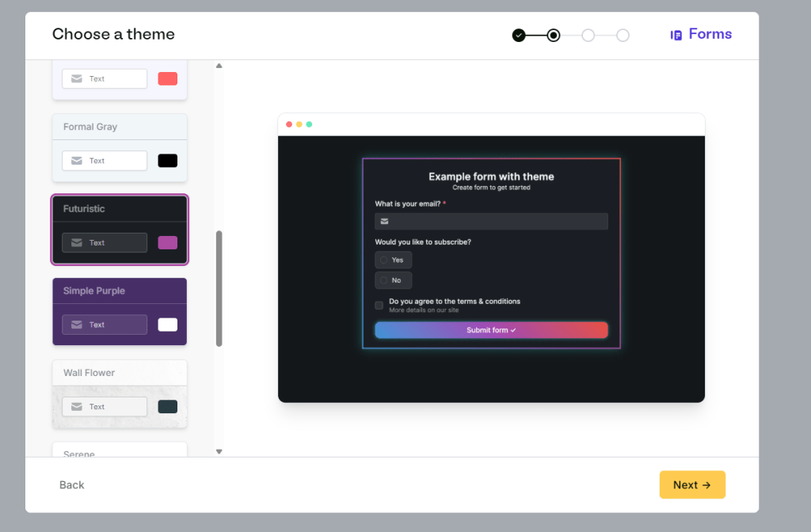Click the red dot in preview window
Image resolution: width=811 pixels, height=532 pixels.
(289, 124)
